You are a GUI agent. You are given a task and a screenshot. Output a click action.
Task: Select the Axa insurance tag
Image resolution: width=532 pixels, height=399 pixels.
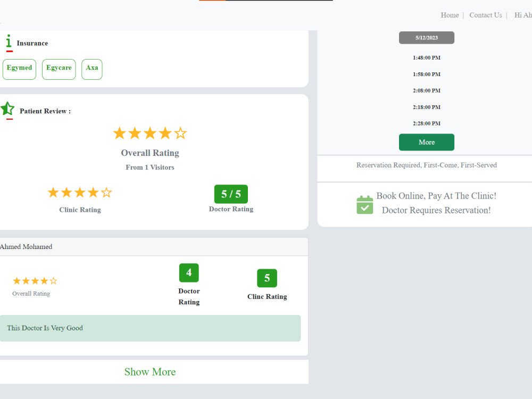pos(92,69)
